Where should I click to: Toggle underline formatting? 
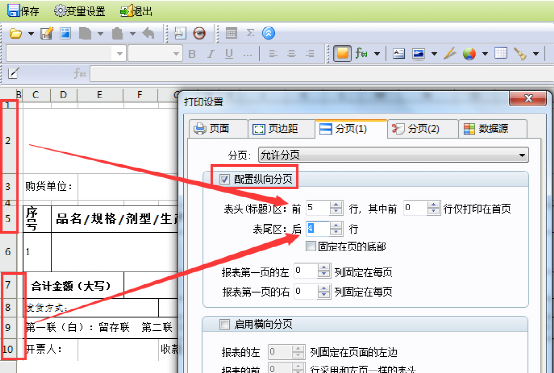[229, 54]
